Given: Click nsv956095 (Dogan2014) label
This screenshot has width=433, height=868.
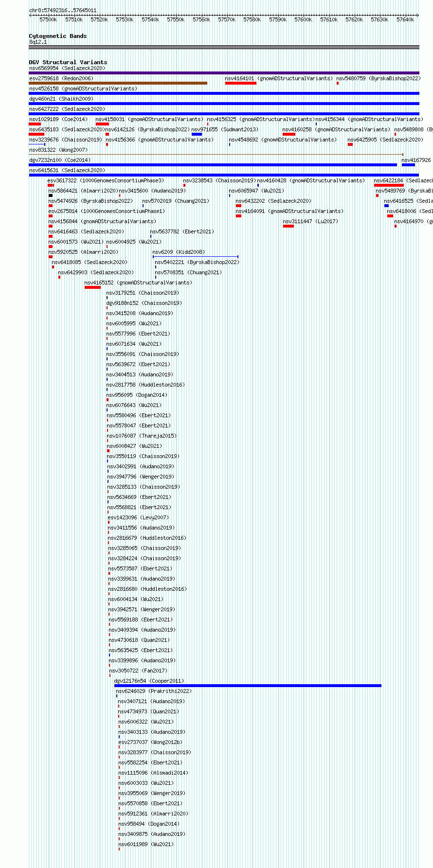Looking at the screenshot, I should 137,395.
